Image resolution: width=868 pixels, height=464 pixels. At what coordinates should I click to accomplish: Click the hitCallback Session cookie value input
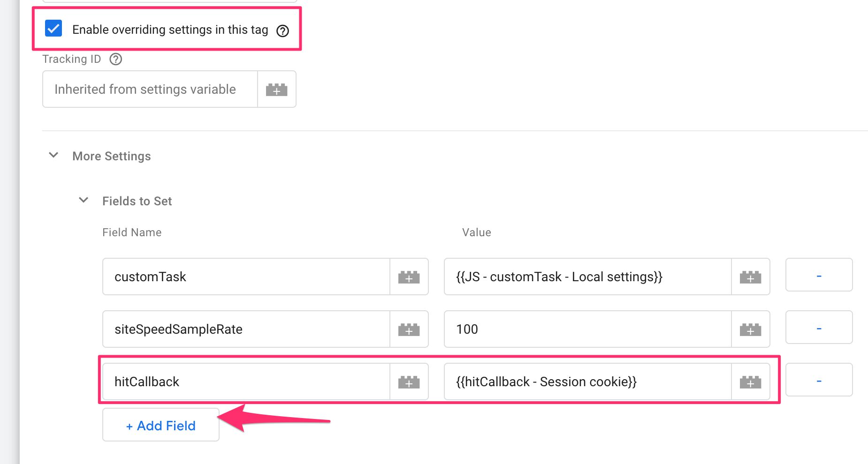click(588, 382)
